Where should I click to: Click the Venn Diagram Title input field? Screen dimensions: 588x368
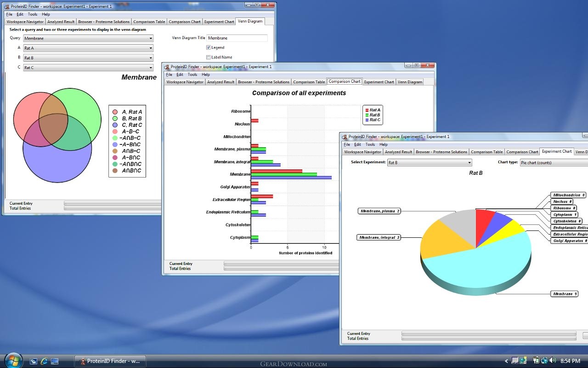point(237,38)
